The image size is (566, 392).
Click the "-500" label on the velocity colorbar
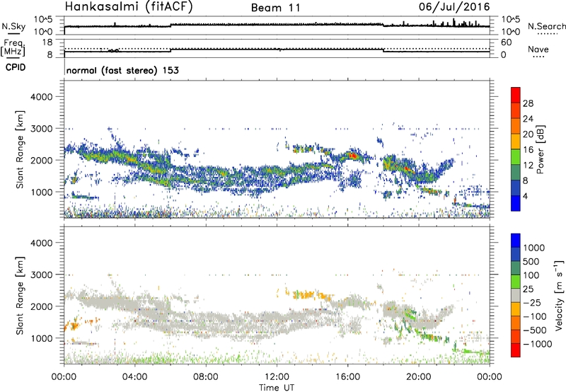[535, 330]
